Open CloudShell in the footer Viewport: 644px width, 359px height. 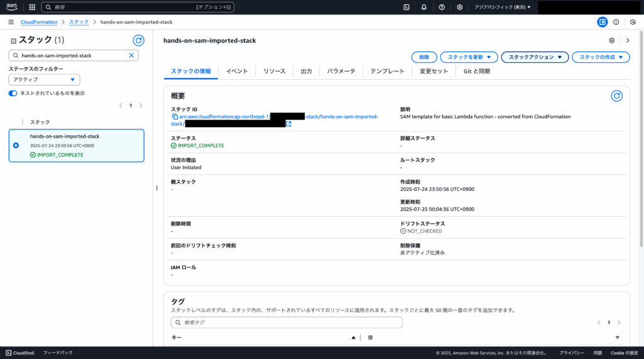[x=19, y=353]
